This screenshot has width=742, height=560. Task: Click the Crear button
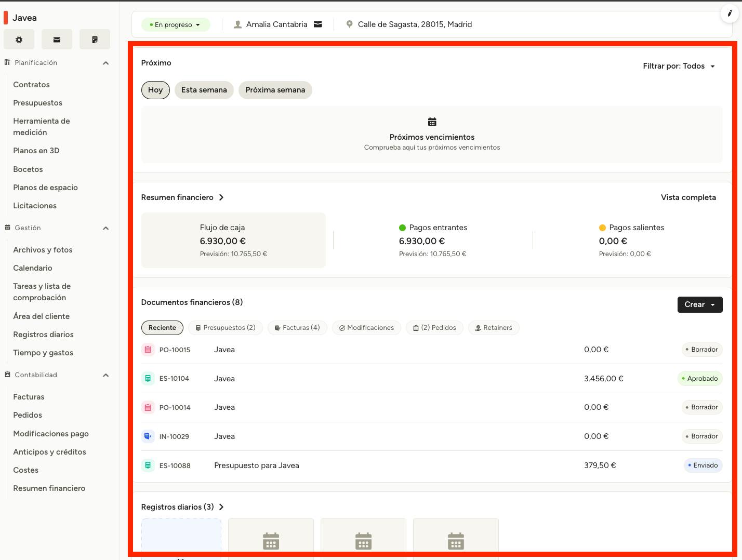click(699, 304)
